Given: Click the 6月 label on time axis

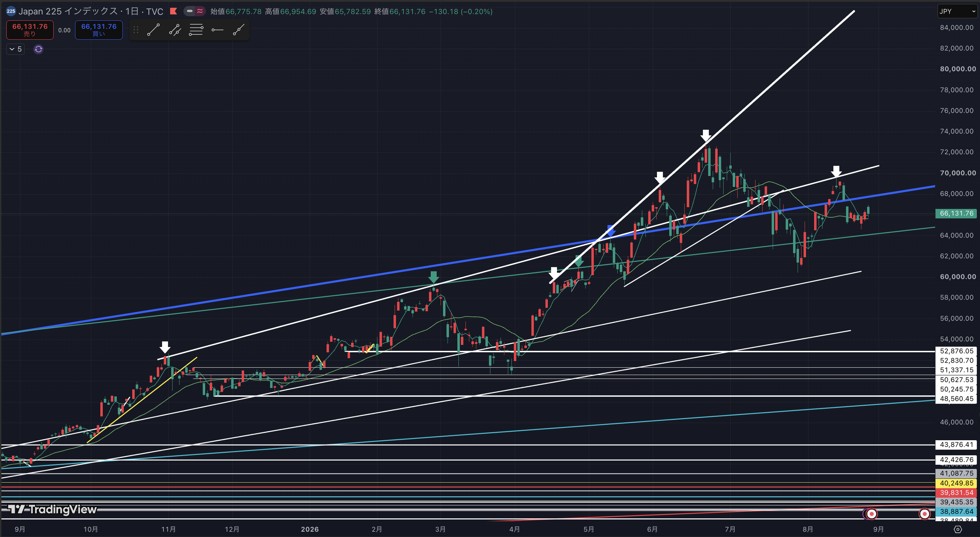Looking at the screenshot, I should click(x=652, y=529).
